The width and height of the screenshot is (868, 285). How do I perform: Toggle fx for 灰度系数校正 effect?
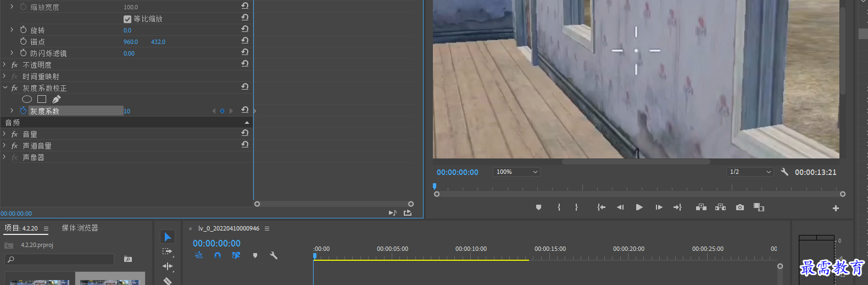point(14,88)
